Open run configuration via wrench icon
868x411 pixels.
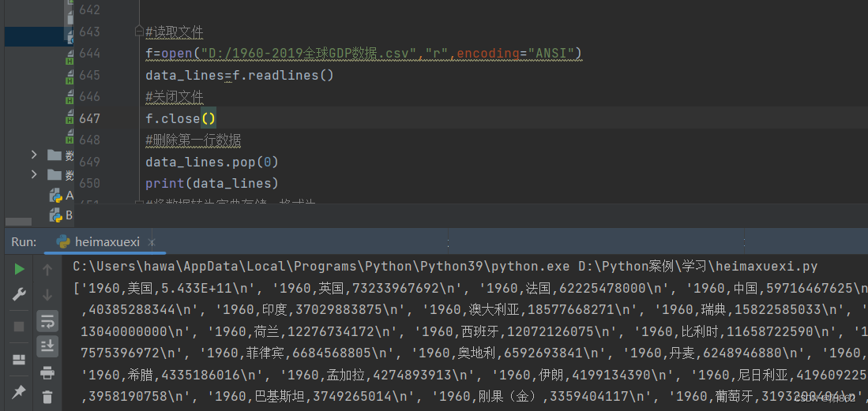click(20, 293)
